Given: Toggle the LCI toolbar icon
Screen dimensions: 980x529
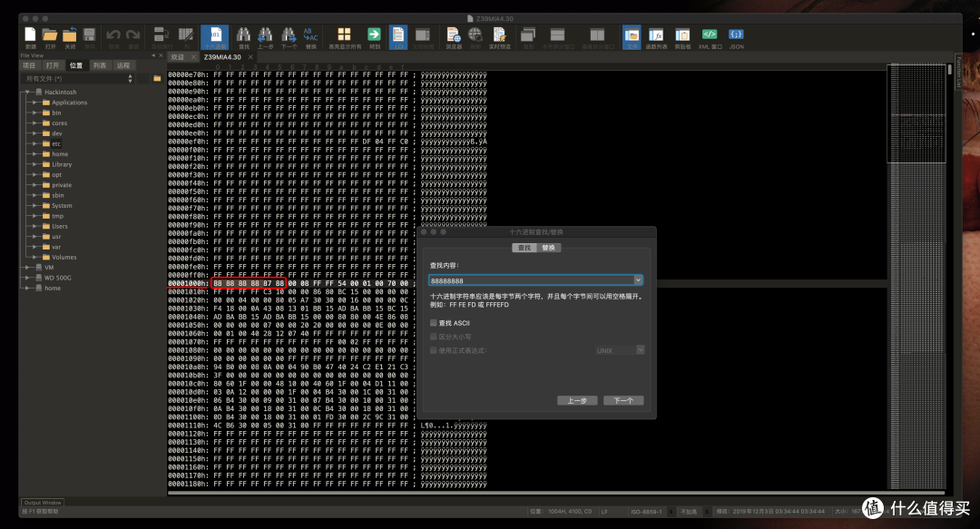Looking at the screenshot, I should pyautogui.click(x=398, y=37).
